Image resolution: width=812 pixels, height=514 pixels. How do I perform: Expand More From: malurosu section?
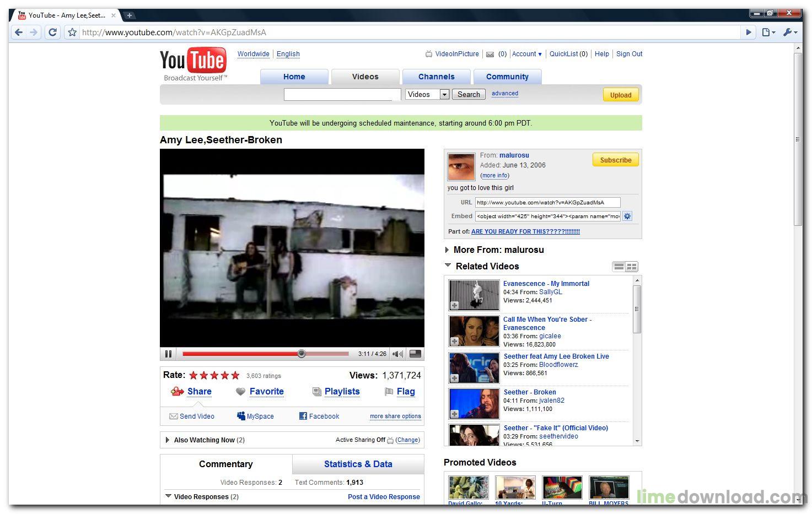tap(447, 250)
